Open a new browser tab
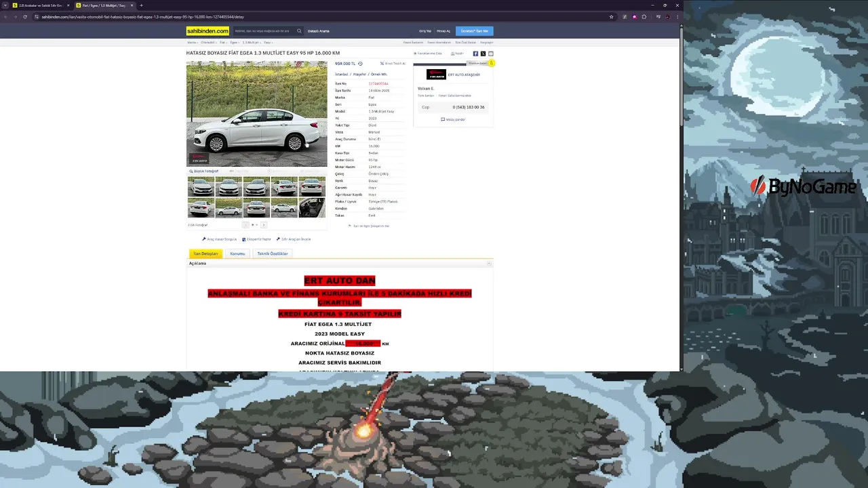 [x=141, y=5]
